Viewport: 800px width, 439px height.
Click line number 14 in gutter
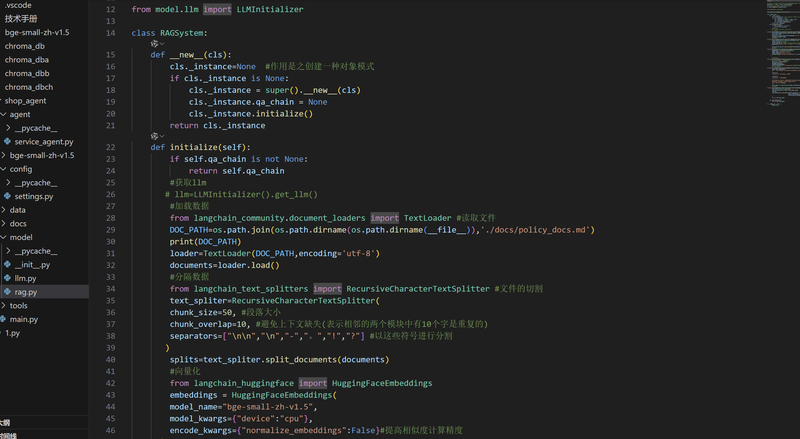click(x=111, y=33)
